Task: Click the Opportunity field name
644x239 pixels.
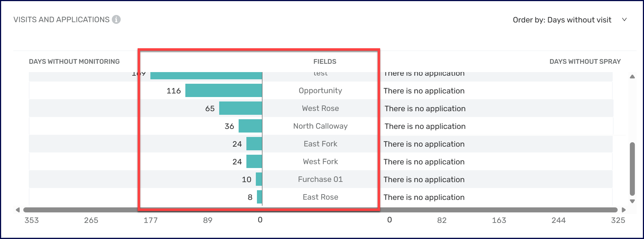Action: click(x=320, y=91)
